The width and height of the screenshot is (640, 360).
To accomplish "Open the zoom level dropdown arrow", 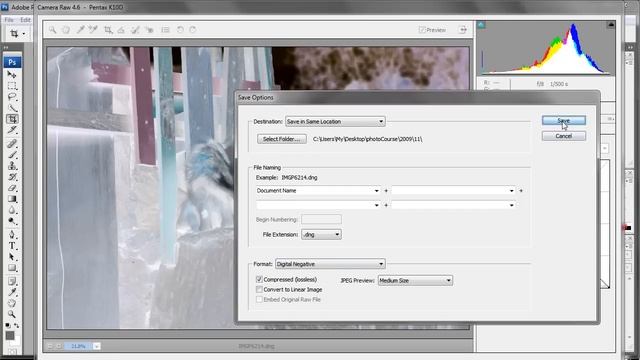I will 97,346.
